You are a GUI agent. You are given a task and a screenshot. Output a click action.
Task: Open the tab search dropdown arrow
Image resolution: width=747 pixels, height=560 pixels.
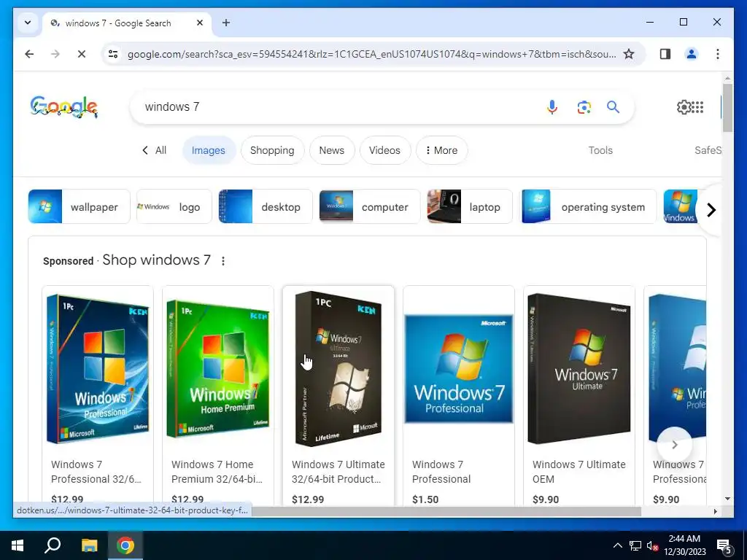(28, 23)
